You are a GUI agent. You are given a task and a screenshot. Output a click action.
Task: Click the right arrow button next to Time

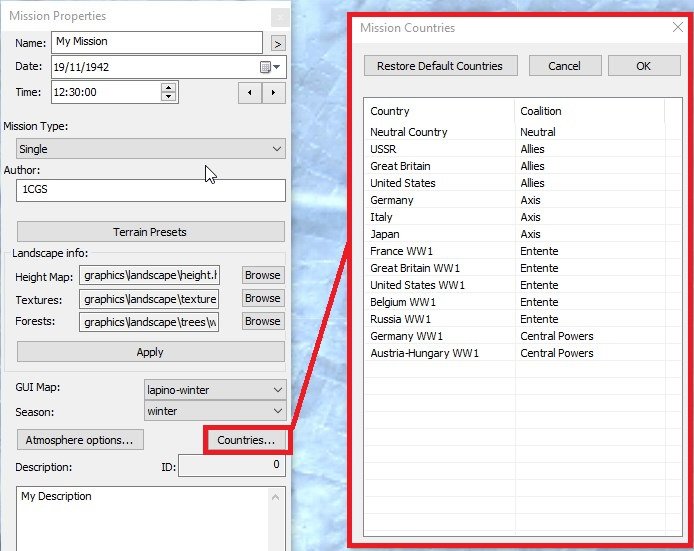point(273,92)
